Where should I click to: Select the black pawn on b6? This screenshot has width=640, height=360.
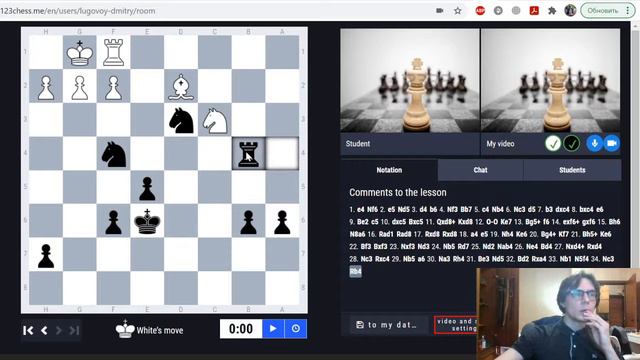(248, 221)
